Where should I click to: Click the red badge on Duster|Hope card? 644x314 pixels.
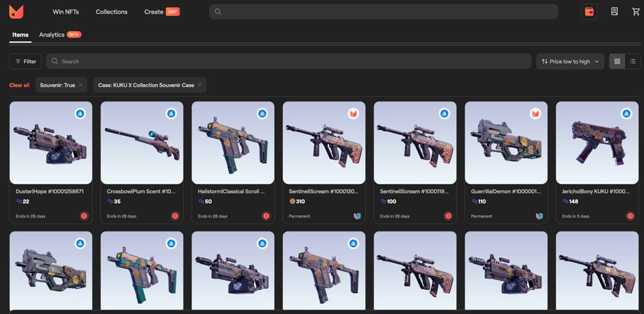84,216
